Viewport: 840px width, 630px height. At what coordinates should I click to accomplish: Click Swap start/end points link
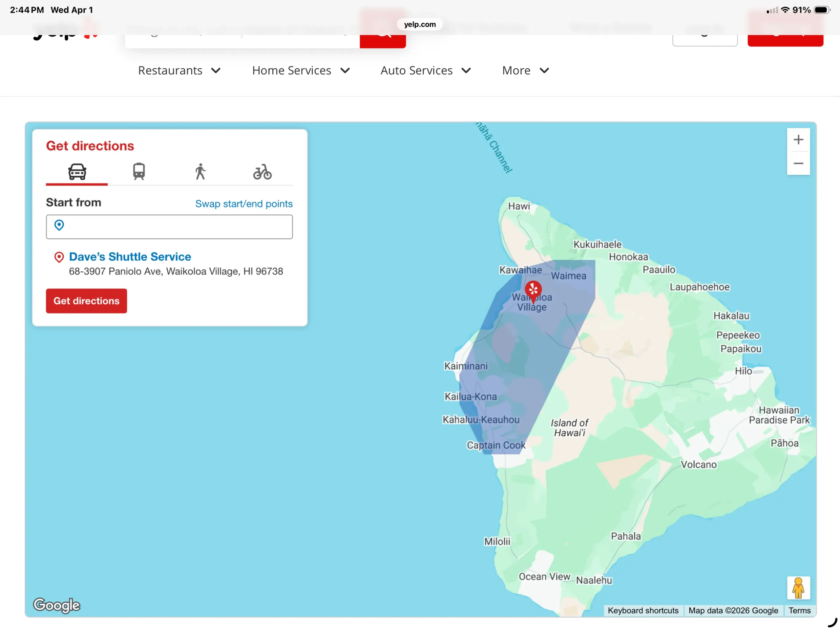(244, 204)
